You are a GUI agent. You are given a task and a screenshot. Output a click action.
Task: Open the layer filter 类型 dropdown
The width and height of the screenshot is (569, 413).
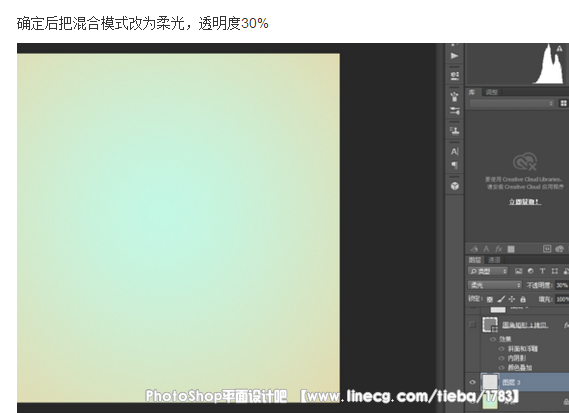tap(488, 271)
